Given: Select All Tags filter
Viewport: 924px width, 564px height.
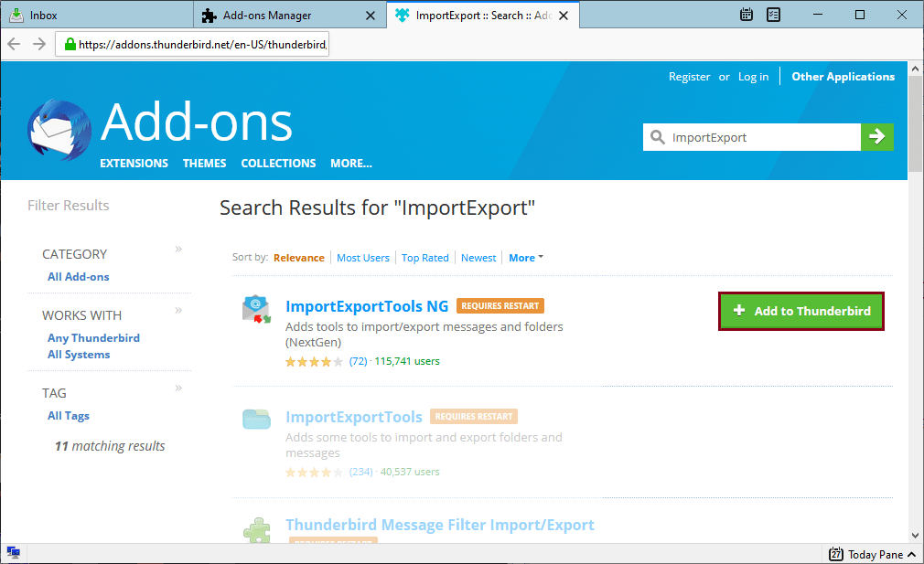Looking at the screenshot, I should pos(69,416).
